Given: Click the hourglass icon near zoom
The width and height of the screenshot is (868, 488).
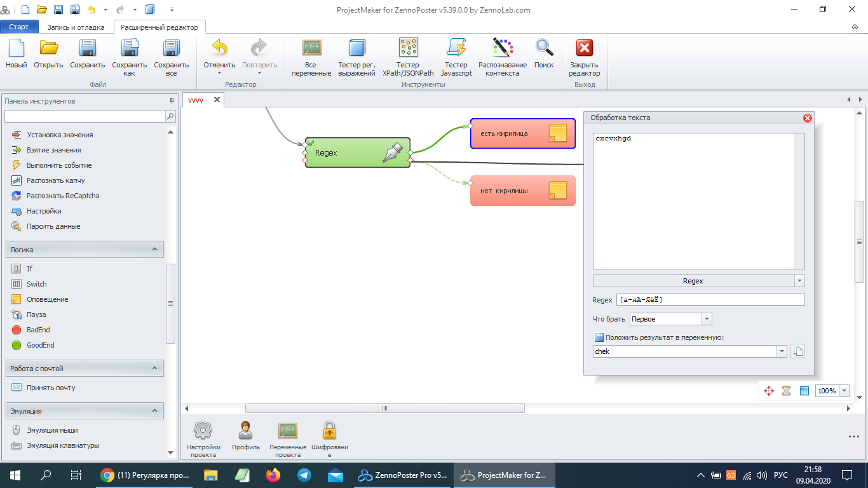Looking at the screenshot, I should pos(786,391).
